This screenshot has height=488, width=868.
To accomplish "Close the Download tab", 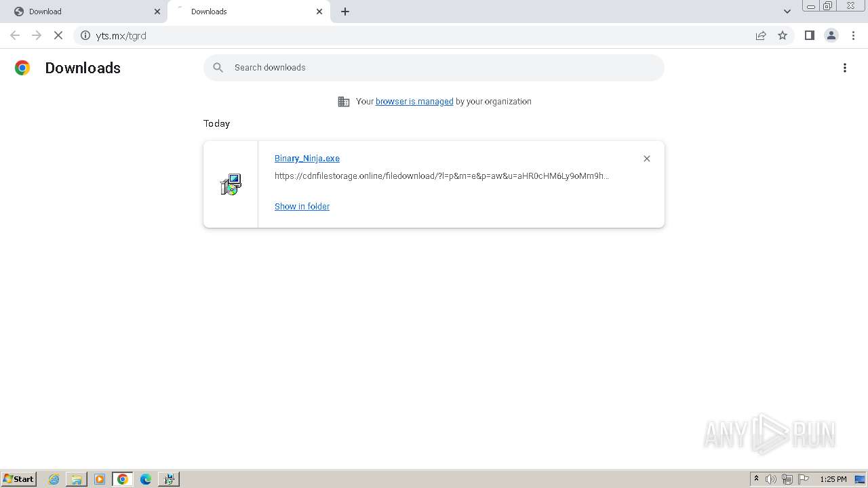I will (157, 12).
